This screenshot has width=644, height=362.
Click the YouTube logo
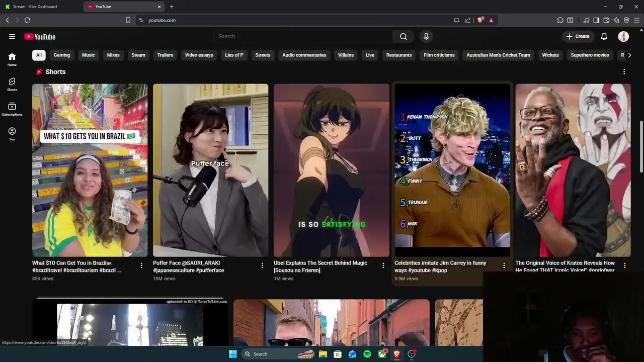coord(40,36)
